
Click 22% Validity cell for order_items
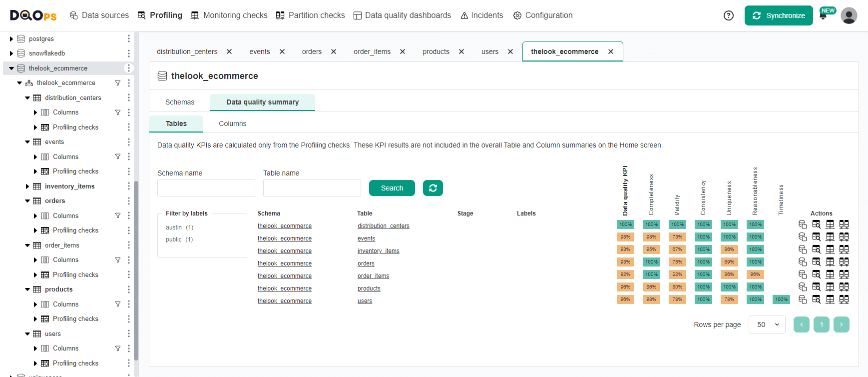click(x=677, y=274)
